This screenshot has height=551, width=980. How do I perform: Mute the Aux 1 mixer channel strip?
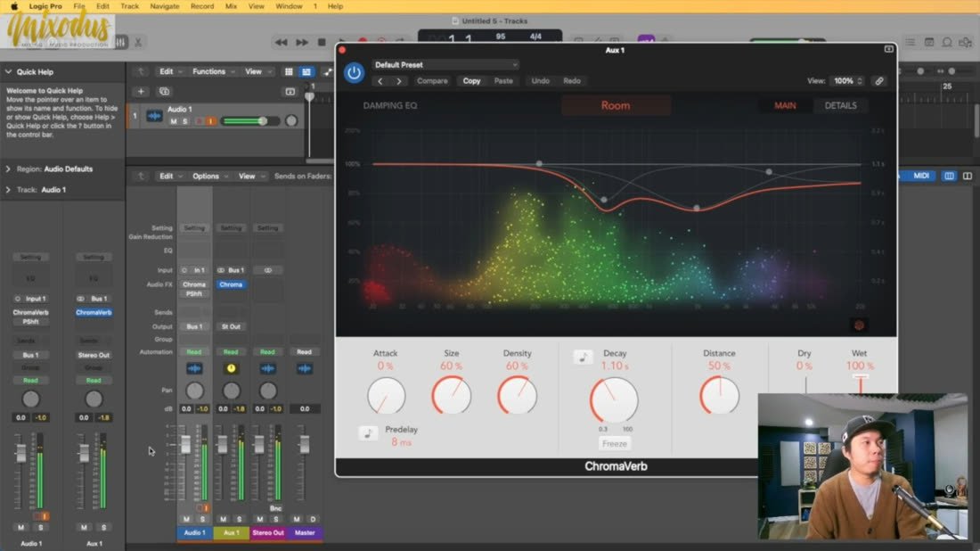tap(223, 519)
